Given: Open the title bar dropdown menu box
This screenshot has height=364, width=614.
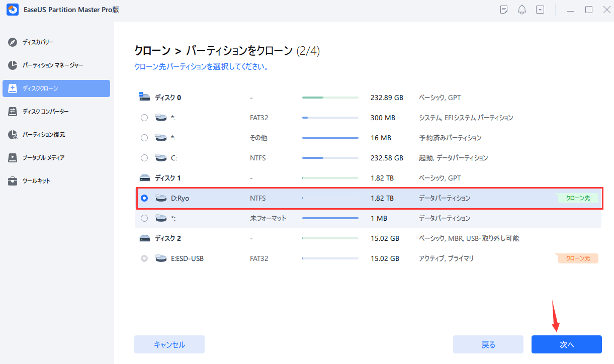Looking at the screenshot, I should pos(540,10).
